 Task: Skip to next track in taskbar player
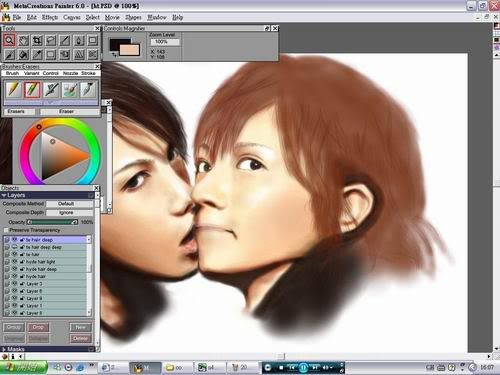coord(315,368)
